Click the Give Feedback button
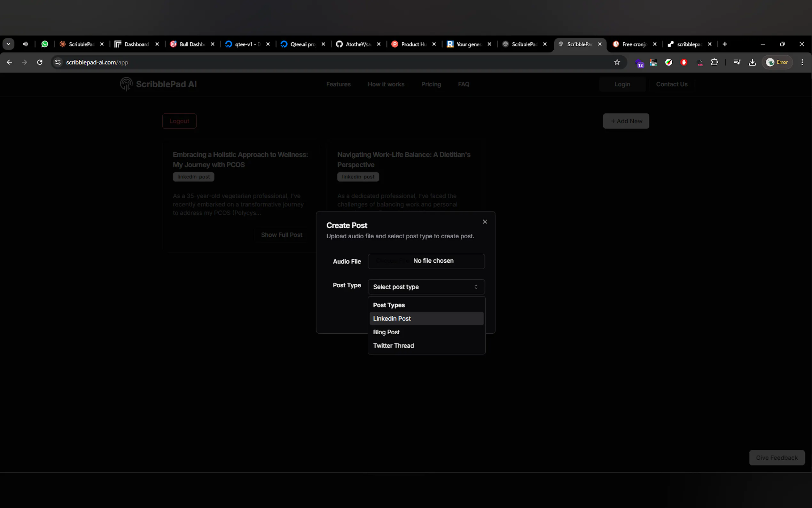Image resolution: width=812 pixels, height=508 pixels. click(777, 457)
